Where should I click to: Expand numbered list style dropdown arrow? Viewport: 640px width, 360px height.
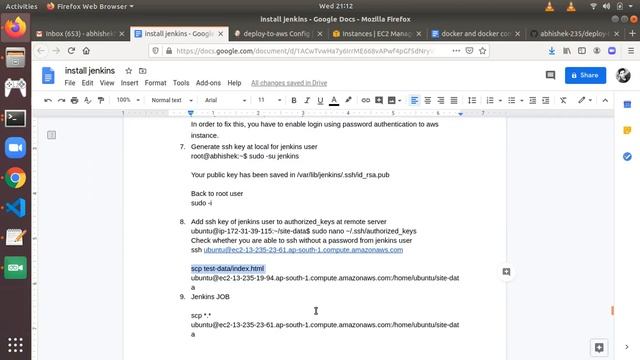click(500, 100)
